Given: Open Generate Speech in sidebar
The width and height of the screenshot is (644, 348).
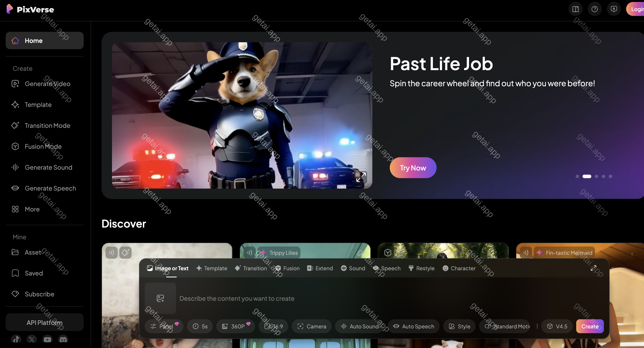Looking at the screenshot, I should pyautogui.click(x=44, y=188).
